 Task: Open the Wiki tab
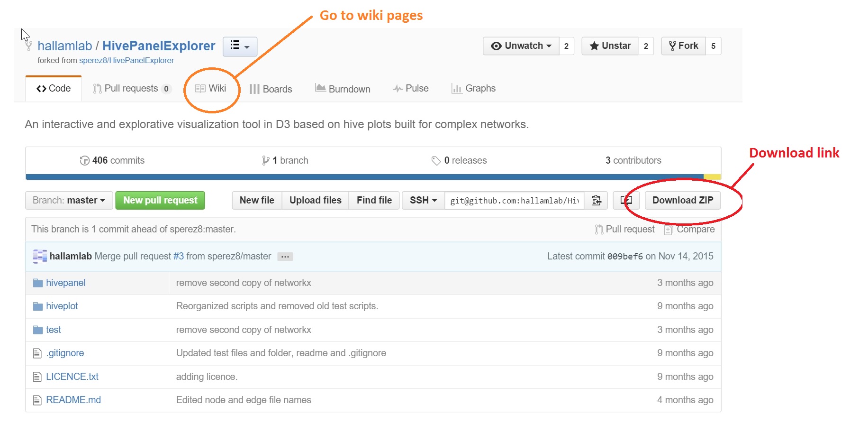pos(211,89)
